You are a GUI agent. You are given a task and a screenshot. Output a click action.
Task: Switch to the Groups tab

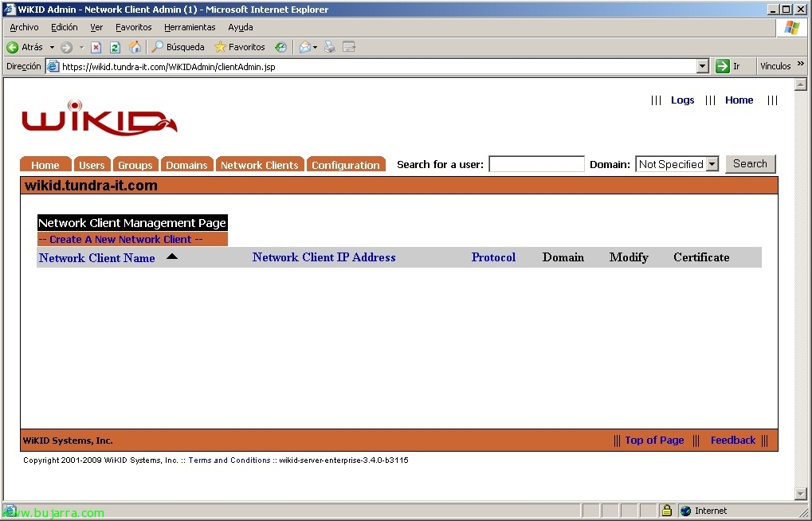[135, 164]
